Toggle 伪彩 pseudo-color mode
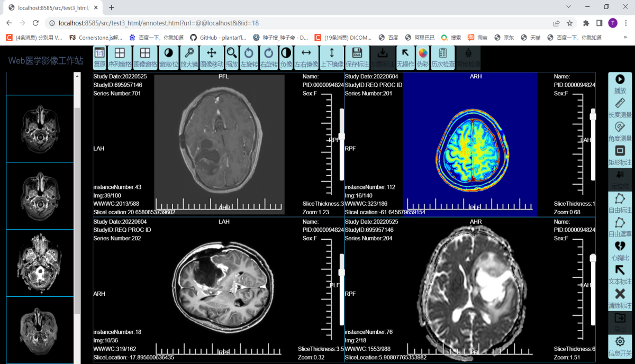Screen dimensions: 635x364 [x=423, y=58]
